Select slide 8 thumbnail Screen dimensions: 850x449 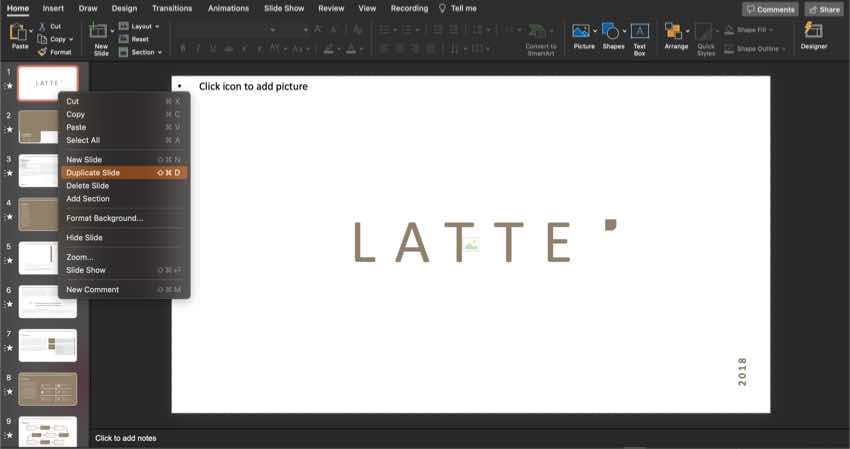click(x=47, y=389)
